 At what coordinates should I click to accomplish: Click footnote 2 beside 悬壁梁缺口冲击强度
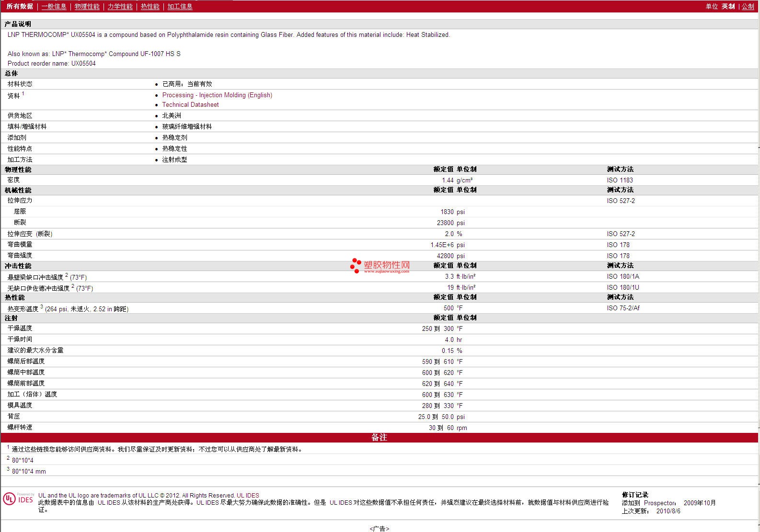click(67, 275)
